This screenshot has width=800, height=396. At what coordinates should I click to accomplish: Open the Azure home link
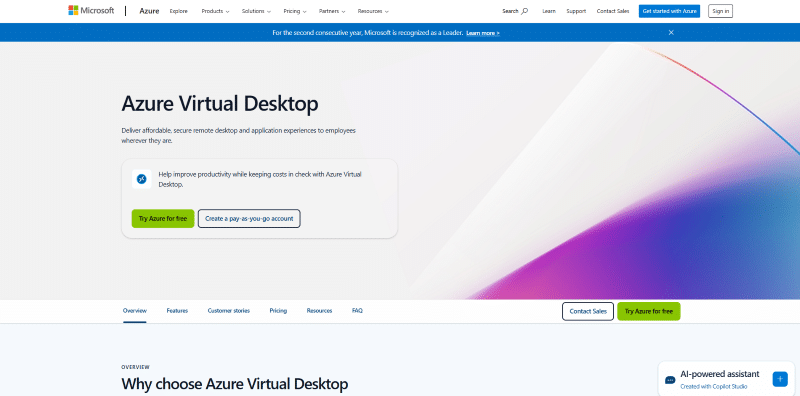[x=149, y=11]
